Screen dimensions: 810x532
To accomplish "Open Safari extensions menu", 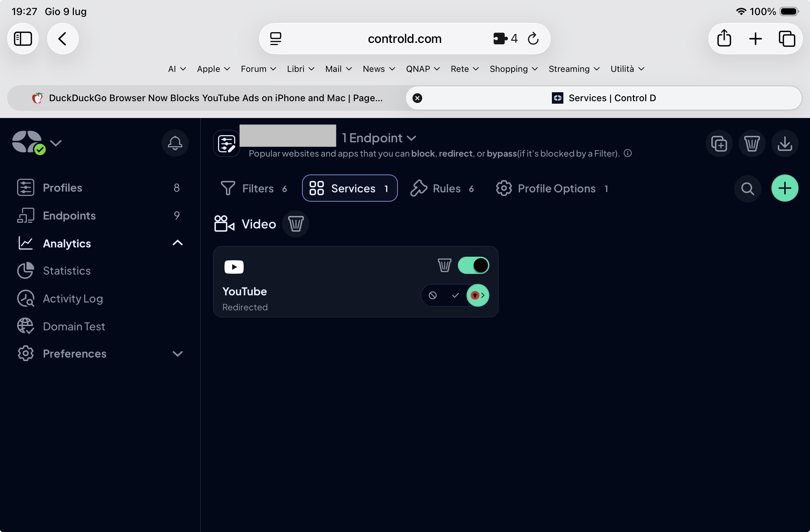I will pos(505,39).
